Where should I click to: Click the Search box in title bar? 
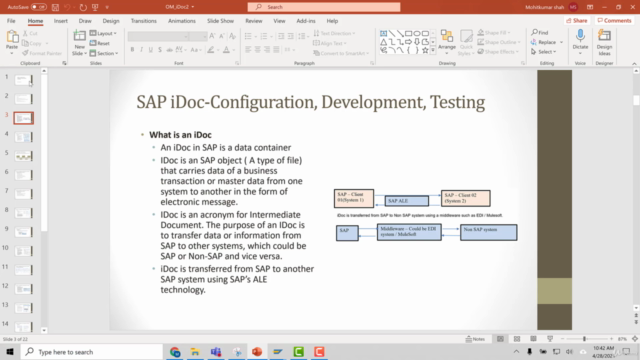click(x=324, y=7)
